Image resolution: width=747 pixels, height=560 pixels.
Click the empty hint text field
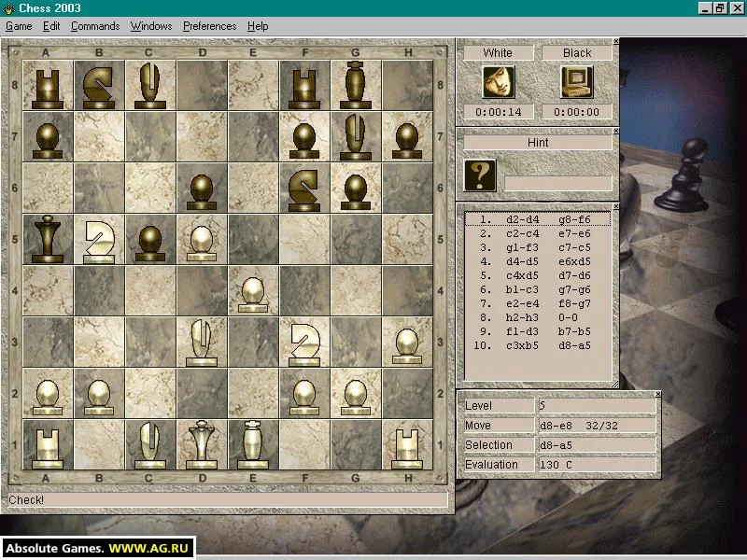click(557, 184)
